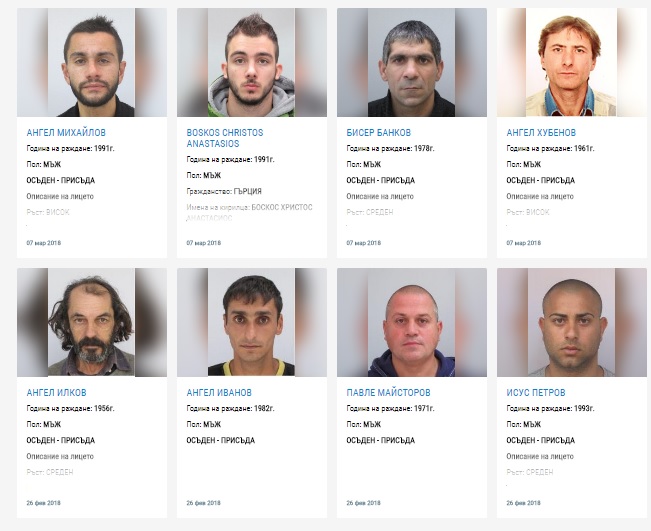Click the photo above АНГЕЛ МИХАЙЛОВ
The image size is (651, 531).
pos(92,62)
